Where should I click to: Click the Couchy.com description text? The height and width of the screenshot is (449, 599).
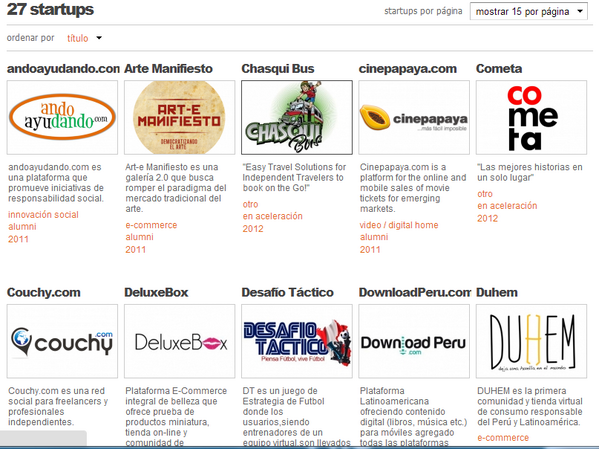tap(58, 407)
